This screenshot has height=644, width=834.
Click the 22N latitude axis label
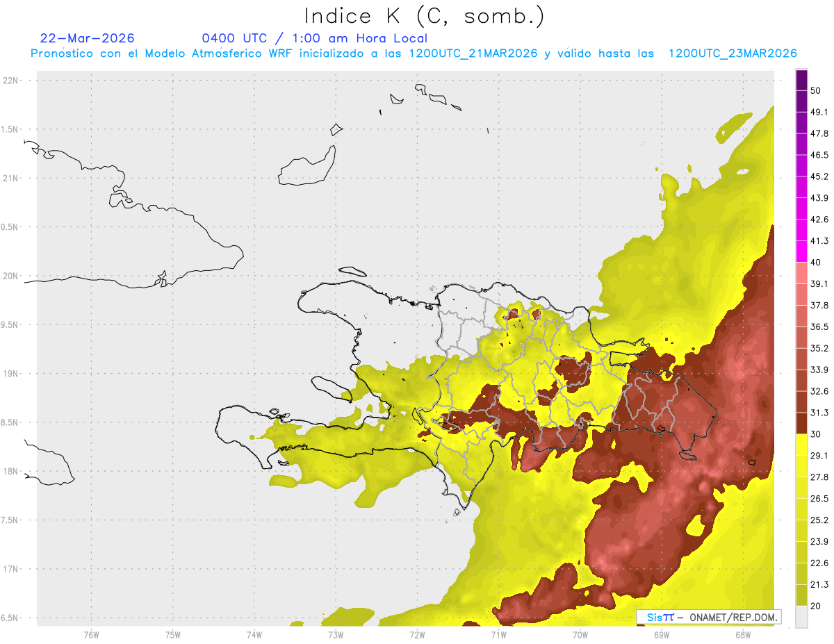[x=11, y=80]
